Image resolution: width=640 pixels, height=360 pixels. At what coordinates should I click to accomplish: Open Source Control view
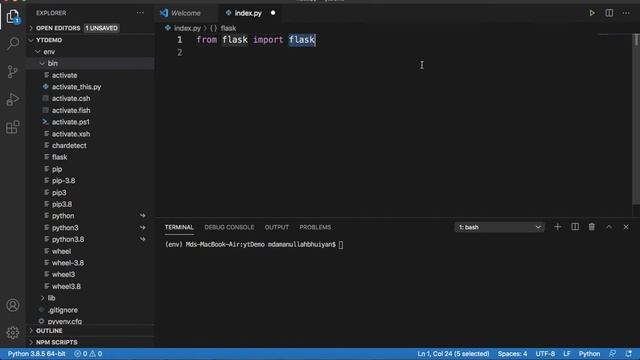point(13,71)
